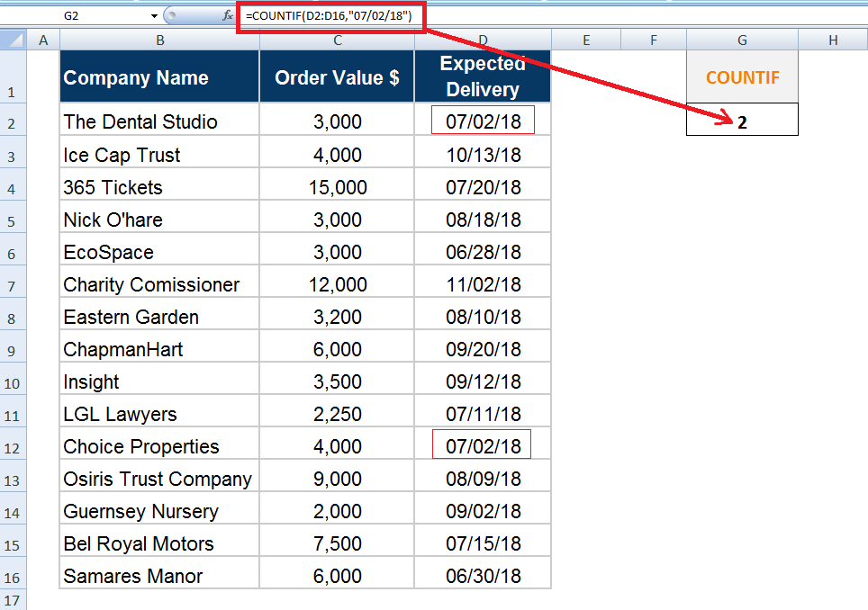Click the fx Insert Function icon

click(228, 16)
